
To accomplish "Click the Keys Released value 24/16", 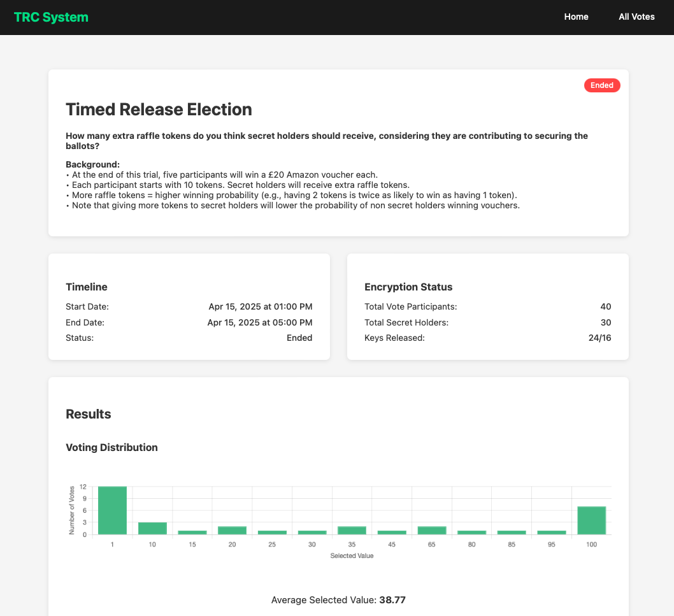I will click(x=599, y=338).
